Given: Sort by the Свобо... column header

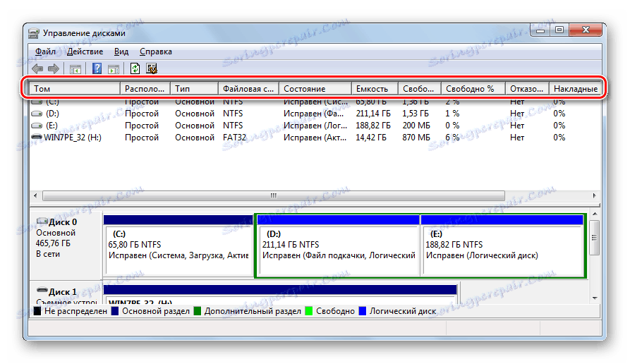Looking at the screenshot, I should [420, 89].
